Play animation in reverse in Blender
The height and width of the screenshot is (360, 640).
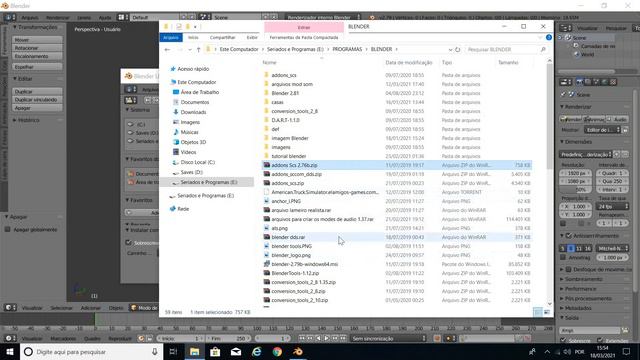tap(318, 338)
